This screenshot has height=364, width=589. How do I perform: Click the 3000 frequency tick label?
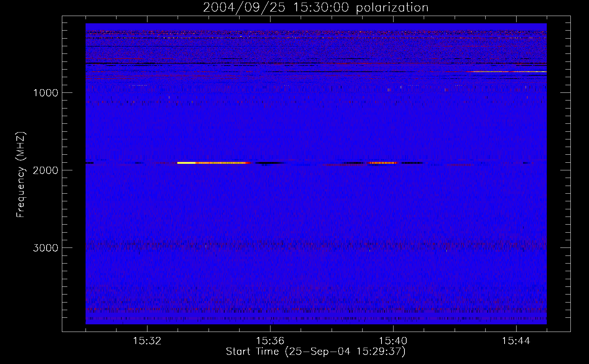[46, 248]
